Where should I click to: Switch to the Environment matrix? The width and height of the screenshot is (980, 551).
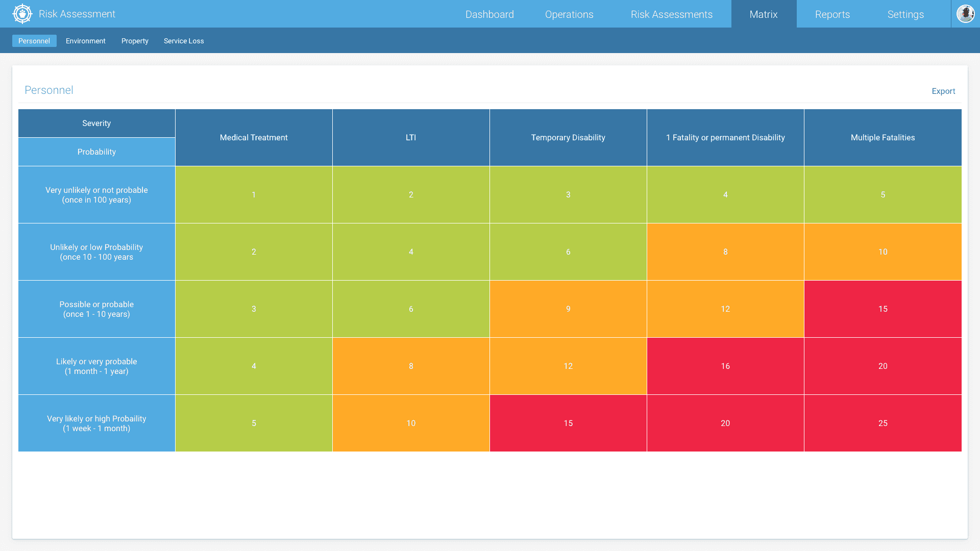(85, 41)
